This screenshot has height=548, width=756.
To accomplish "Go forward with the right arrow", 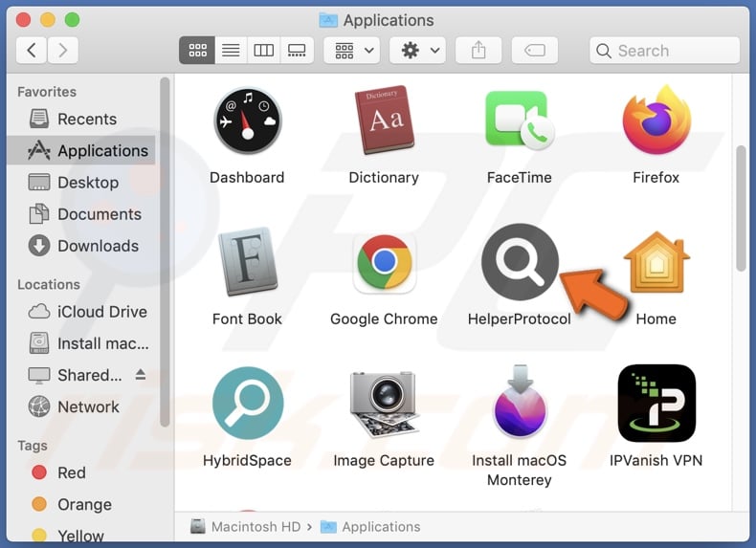I will click(62, 50).
